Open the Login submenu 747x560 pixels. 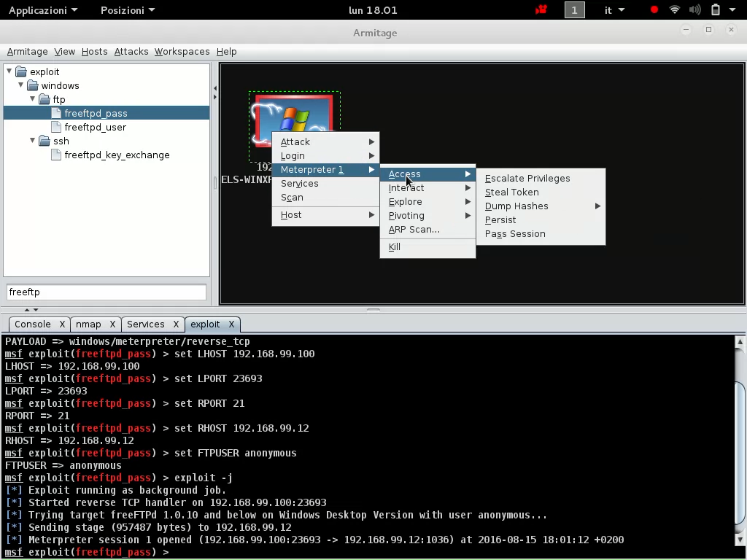pos(325,156)
